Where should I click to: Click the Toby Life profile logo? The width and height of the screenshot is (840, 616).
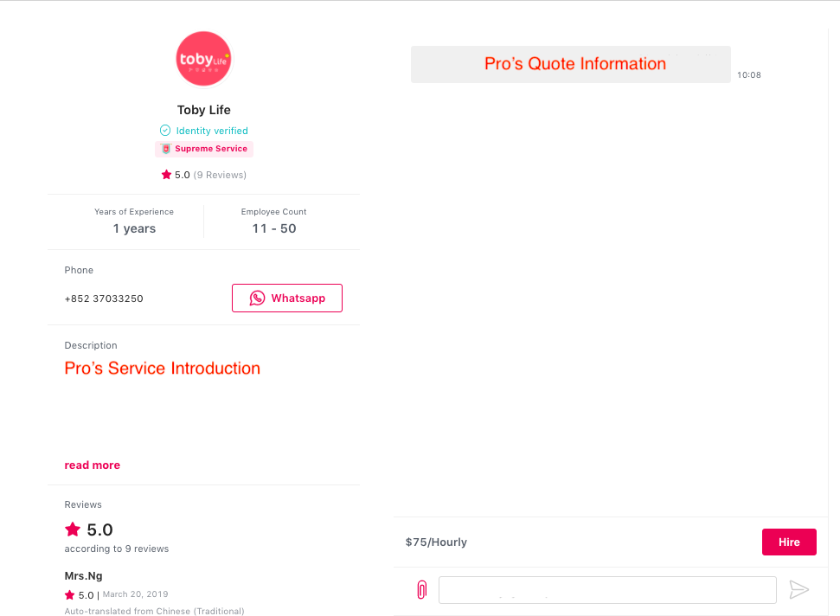(203, 59)
